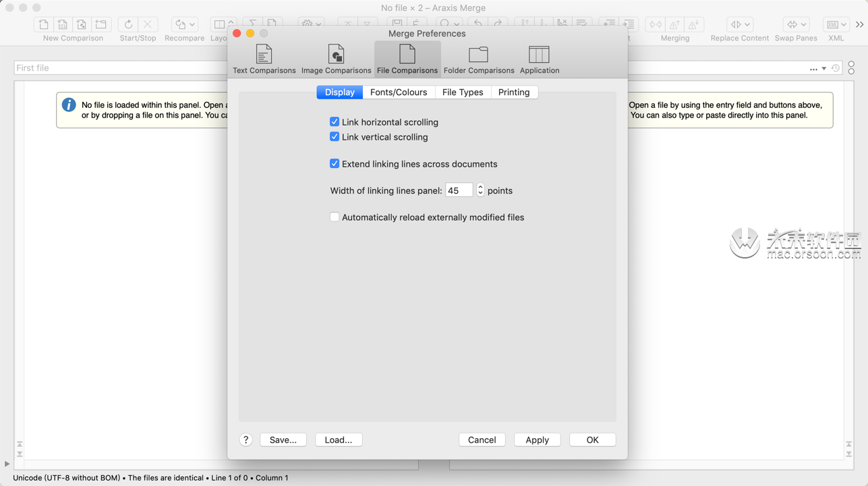Click Merging icon with warning and up arrow
868x486 pixels.
pos(674,24)
